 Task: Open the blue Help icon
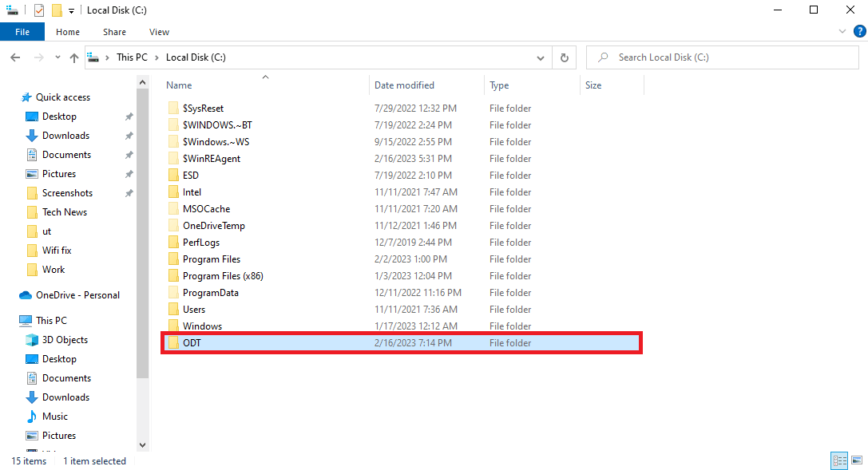(860, 31)
